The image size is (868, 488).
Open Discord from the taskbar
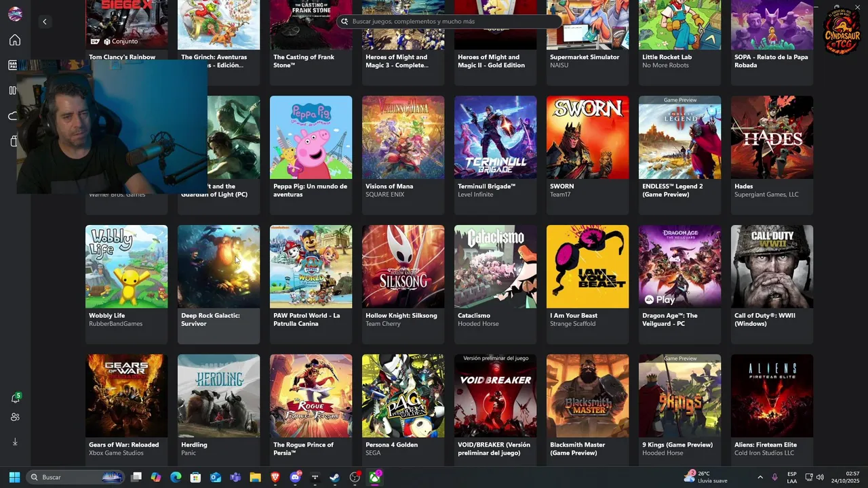tap(295, 477)
